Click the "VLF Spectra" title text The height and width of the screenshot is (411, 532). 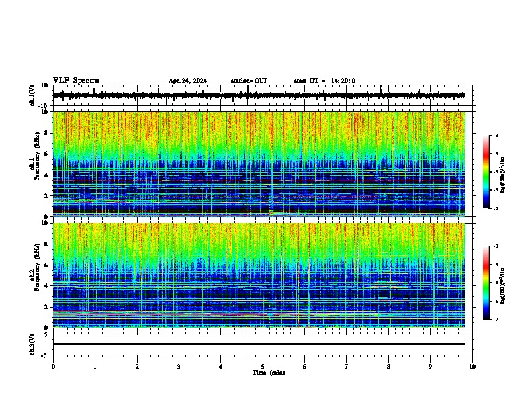pos(76,81)
